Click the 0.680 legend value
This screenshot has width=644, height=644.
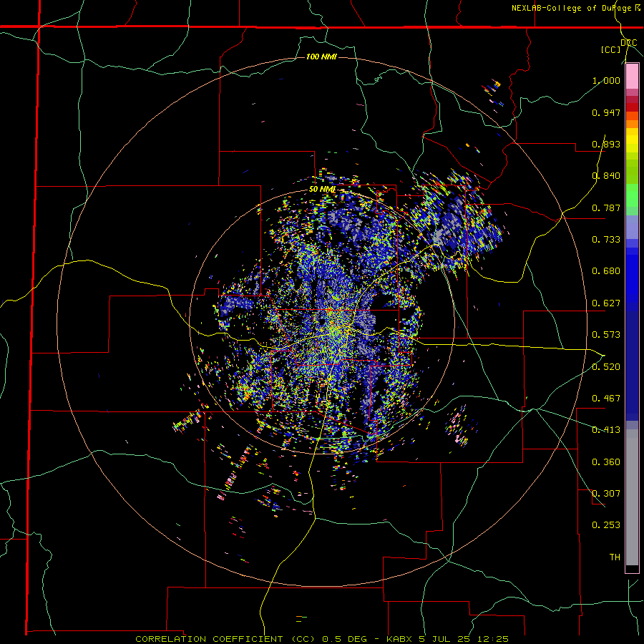606,271
